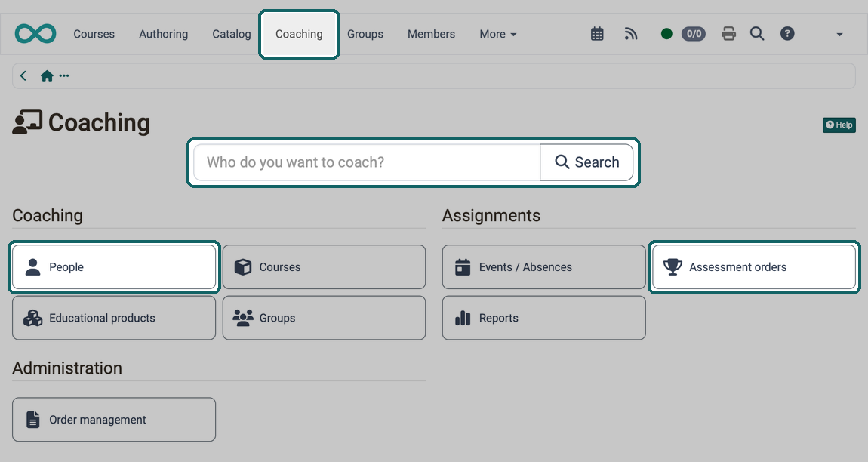868x462 pixels.
Task: Expand the More navigation menu
Action: click(497, 34)
